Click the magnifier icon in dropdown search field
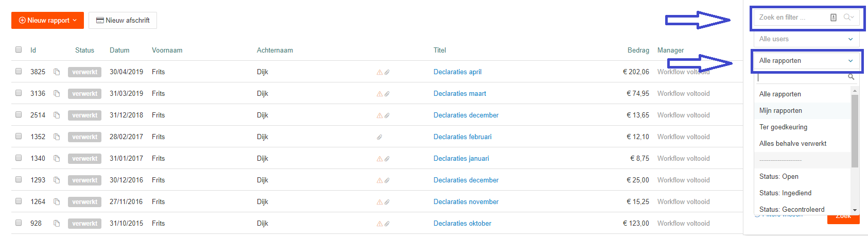868x236 pixels. [x=851, y=77]
